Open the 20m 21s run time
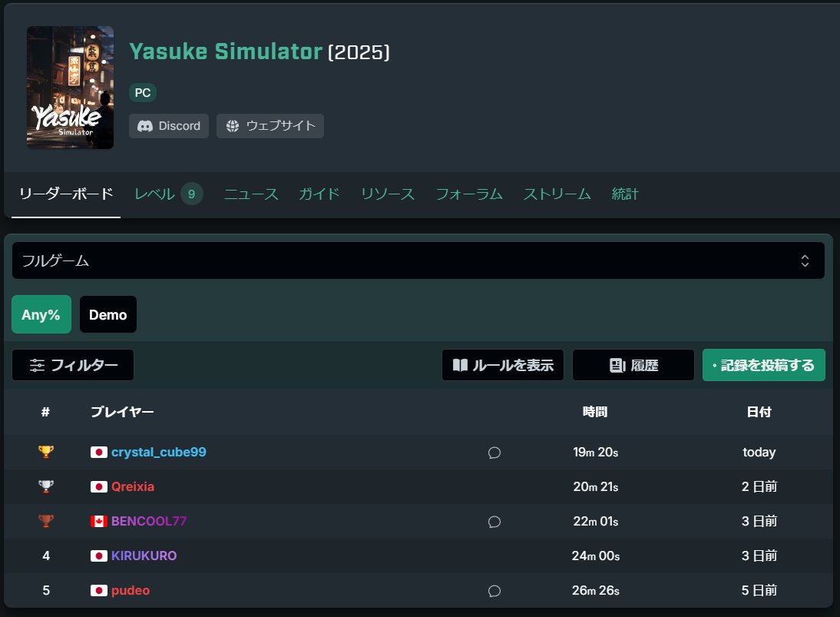This screenshot has width=840, height=617. pos(596,486)
